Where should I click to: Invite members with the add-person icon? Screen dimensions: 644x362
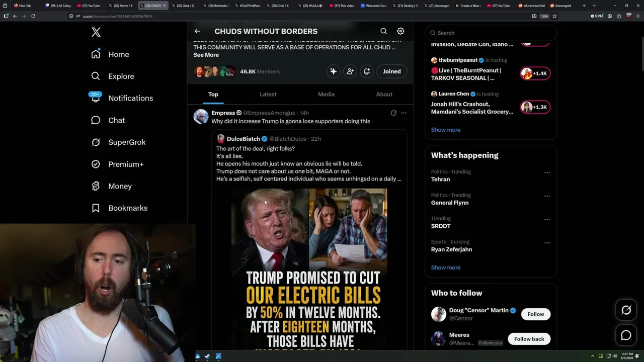click(x=350, y=71)
